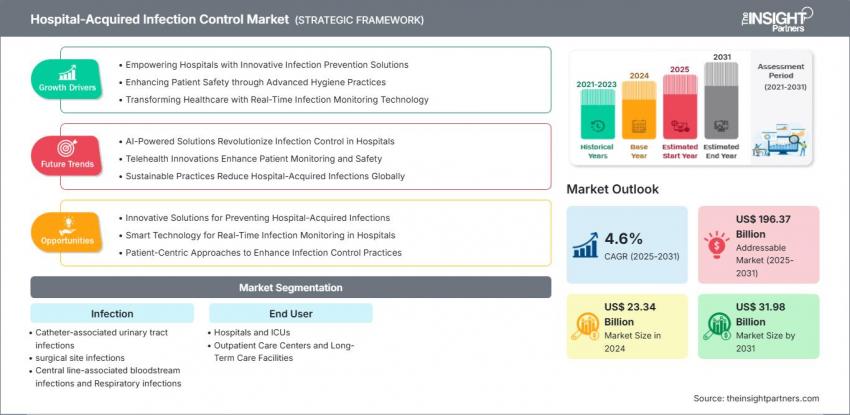850x415 pixels.
Task: Click the Historical Years clock icon
Action: point(596,127)
